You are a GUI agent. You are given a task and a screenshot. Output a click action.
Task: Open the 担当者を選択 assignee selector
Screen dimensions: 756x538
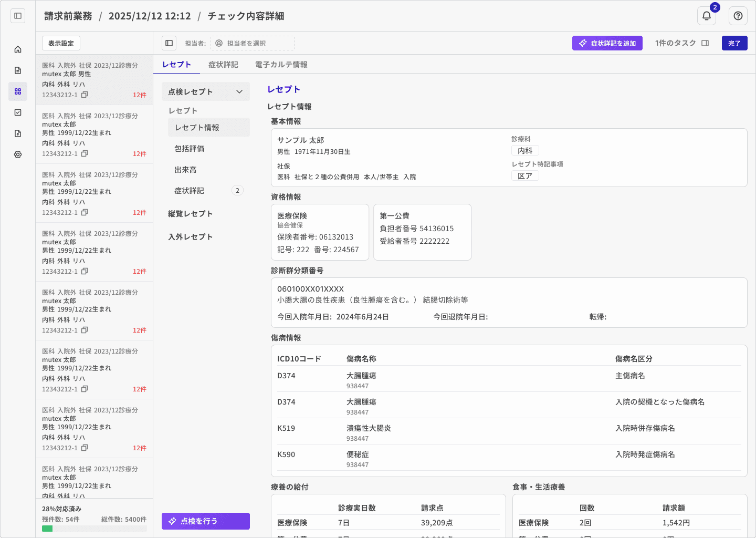coord(253,43)
